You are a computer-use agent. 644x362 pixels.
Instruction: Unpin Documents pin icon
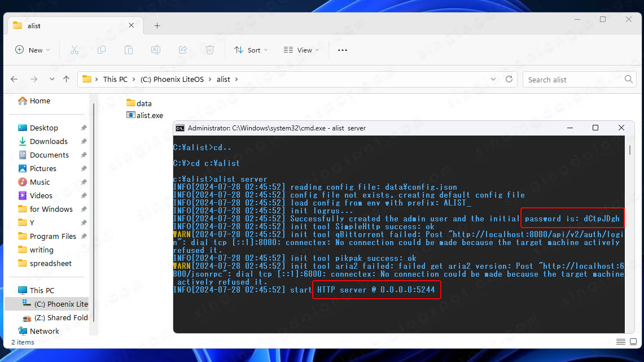tap(84, 155)
